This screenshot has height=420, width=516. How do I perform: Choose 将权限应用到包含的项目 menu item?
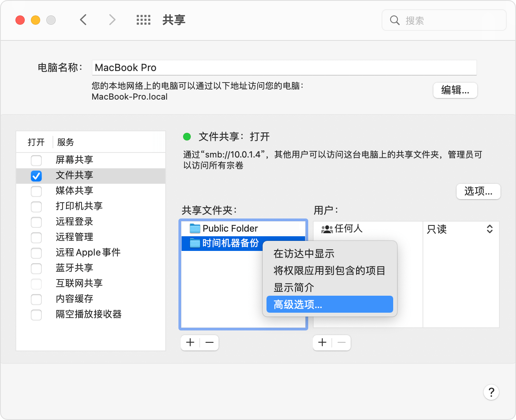coord(330,271)
